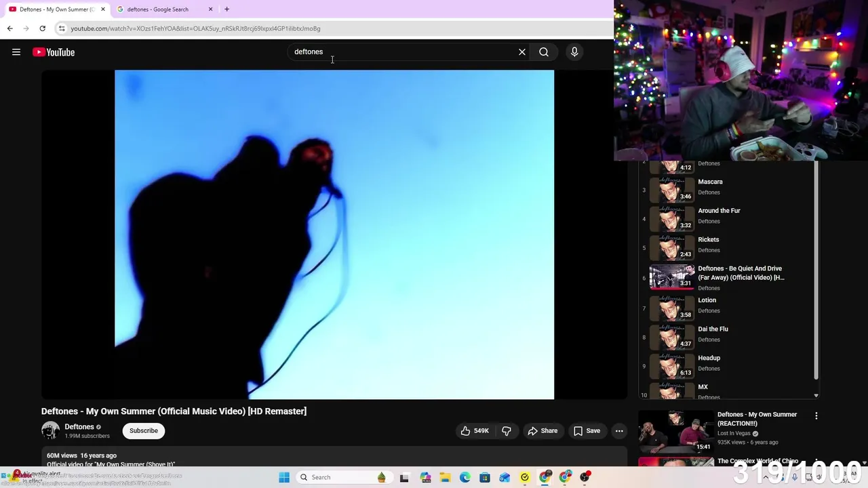Image resolution: width=868 pixels, height=488 pixels.
Task: Open Outlook from taskbar
Action: tap(505, 477)
